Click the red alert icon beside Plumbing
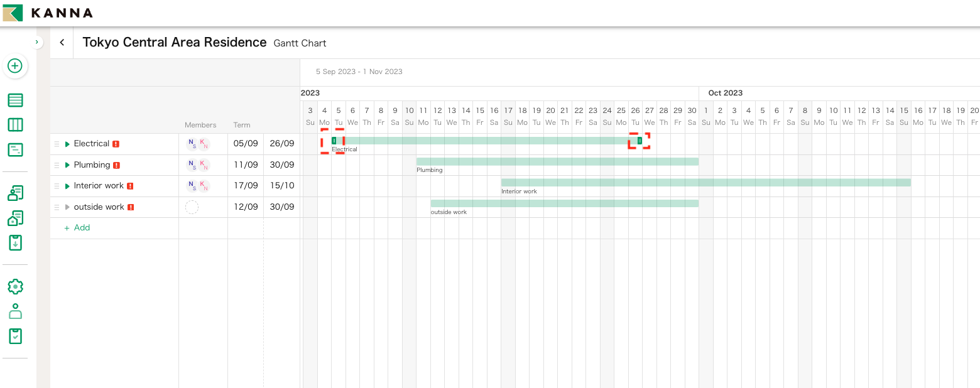The width and height of the screenshot is (980, 388). [116, 165]
